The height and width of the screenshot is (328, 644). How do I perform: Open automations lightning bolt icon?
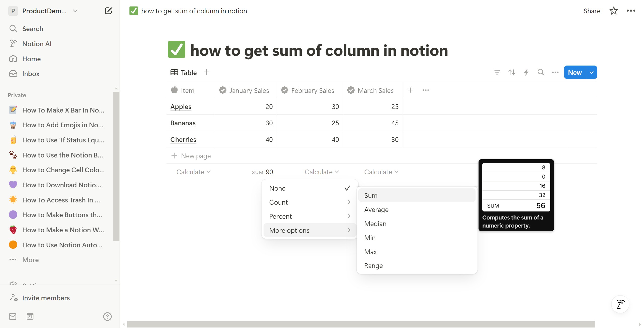click(x=526, y=72)
